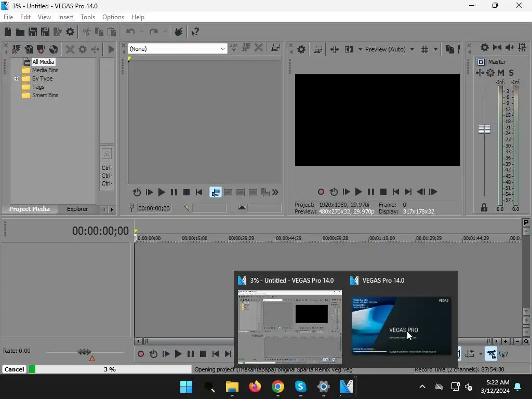
Task: Open the Redo history dropdown arrow
Action: tap(165, 32)
